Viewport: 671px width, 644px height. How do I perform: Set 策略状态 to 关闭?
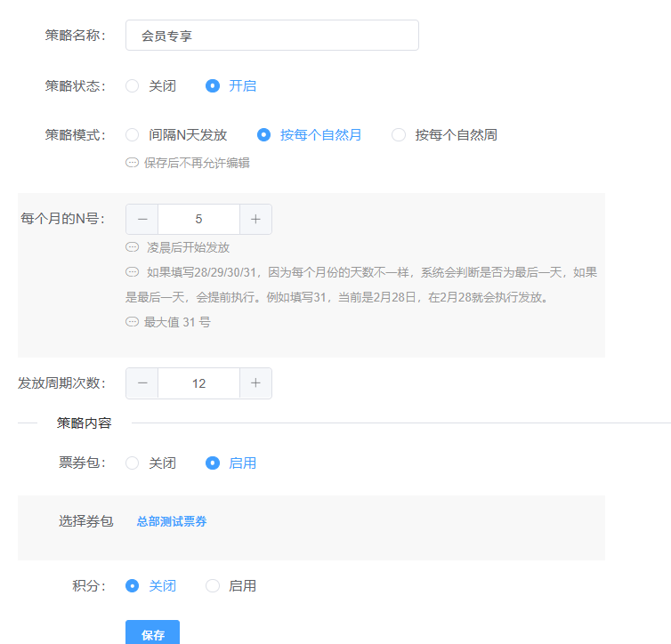tap(133, 86)
